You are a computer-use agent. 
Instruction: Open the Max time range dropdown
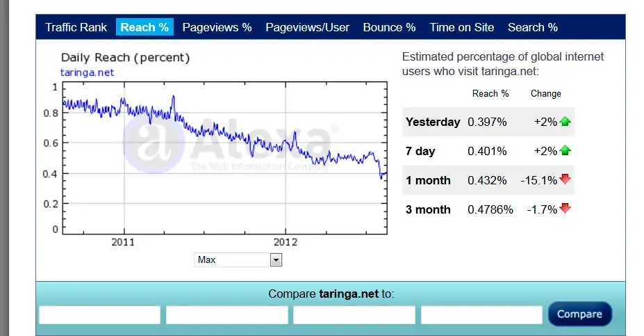(x=238, y=260)
